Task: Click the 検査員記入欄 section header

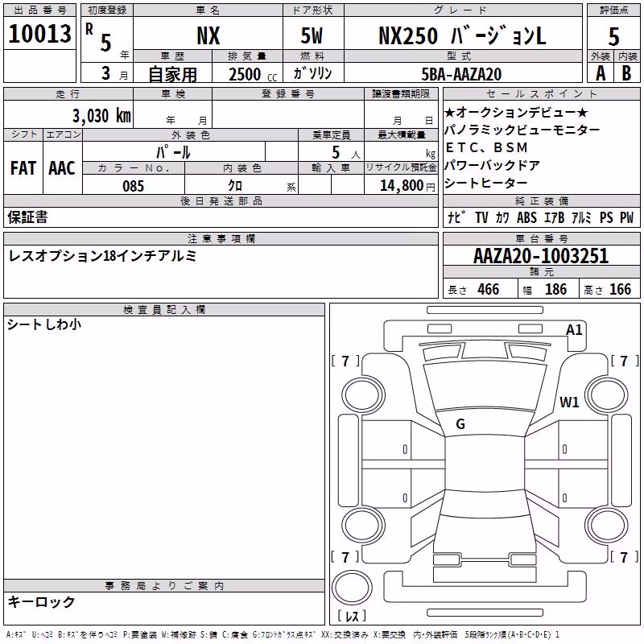Action: [x=164, y=310]
